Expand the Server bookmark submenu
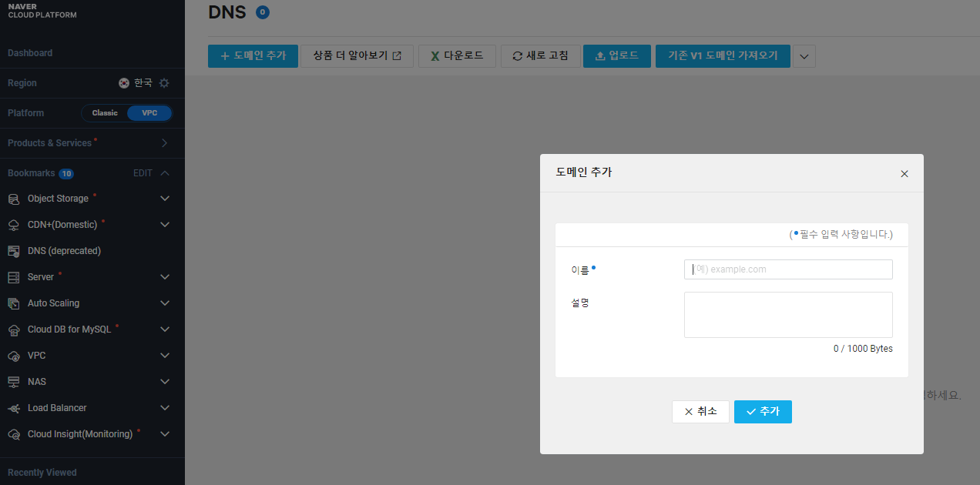This screenshot has height=485, width=980. pyautogui.click(x=164, y=276)
